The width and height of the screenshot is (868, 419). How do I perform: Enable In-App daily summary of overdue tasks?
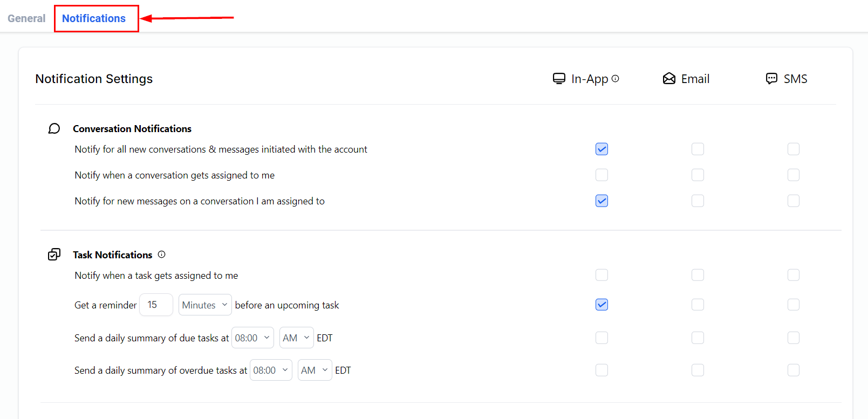pyautogui.click(x=602, y=370)
